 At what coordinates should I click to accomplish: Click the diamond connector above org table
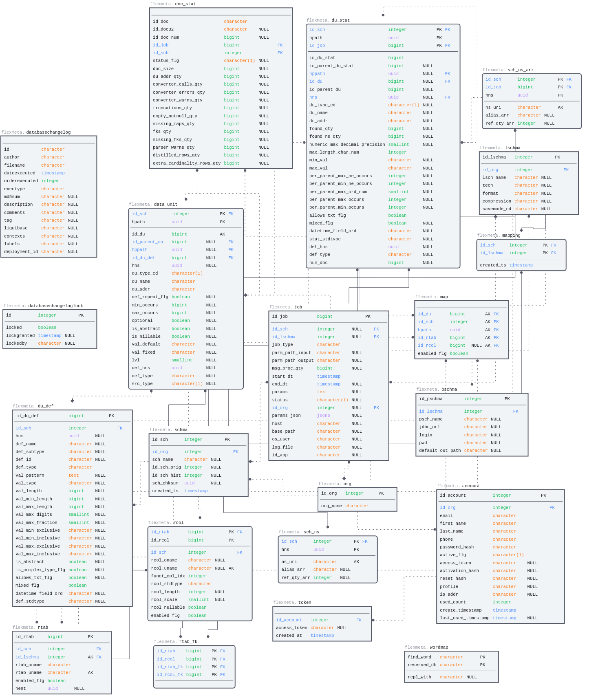pyautogui.click(x=344, y=478)
